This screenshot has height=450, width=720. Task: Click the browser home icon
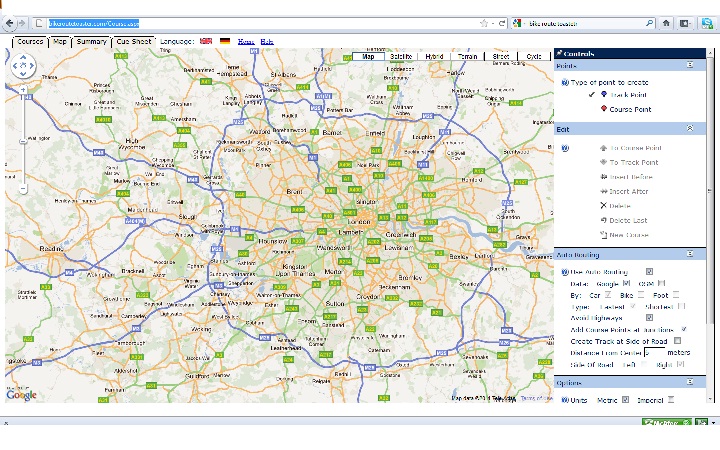[x=666, y=22]
